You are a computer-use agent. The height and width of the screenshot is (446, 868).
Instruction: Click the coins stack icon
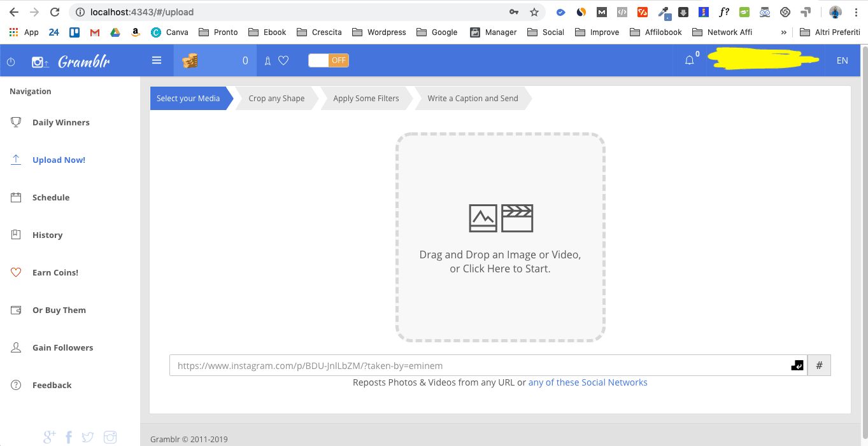click(190, 61)
